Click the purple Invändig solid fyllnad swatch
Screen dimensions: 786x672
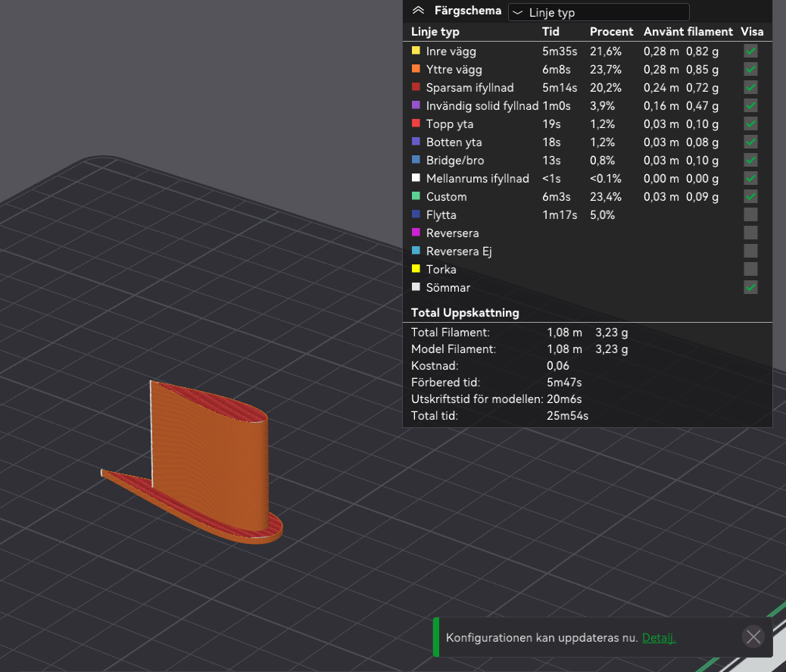416,105
